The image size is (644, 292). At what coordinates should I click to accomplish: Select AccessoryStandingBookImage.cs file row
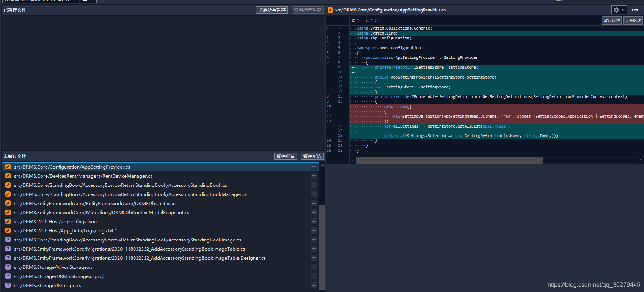(160, 240)
